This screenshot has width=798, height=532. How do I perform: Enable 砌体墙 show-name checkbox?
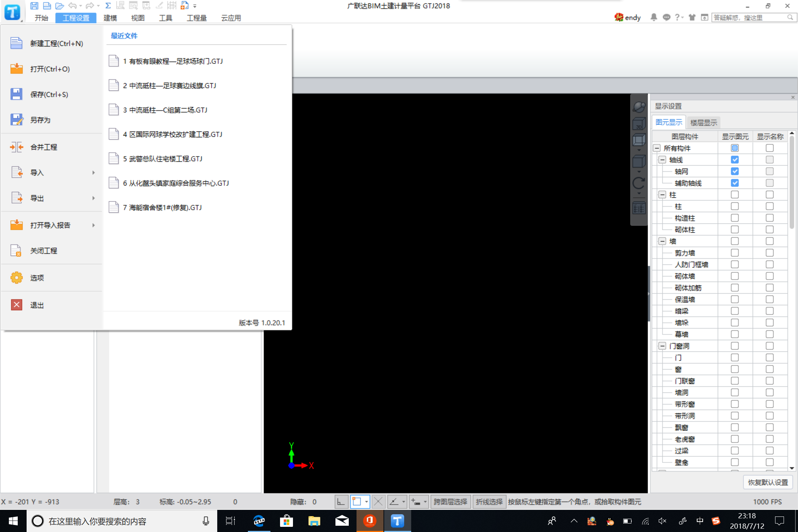click(x=770, y=276)
